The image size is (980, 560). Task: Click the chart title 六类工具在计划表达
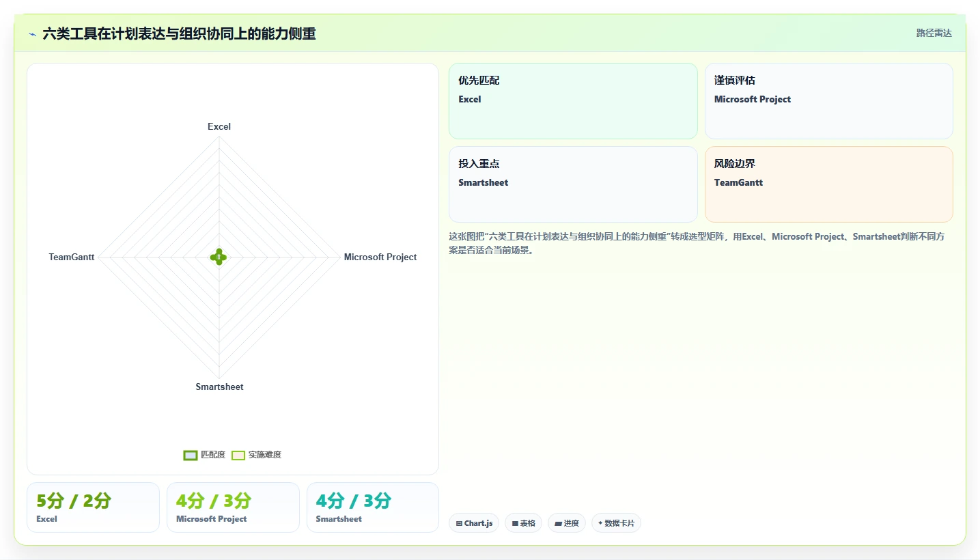pyautogui.click(x=179, y=34)
